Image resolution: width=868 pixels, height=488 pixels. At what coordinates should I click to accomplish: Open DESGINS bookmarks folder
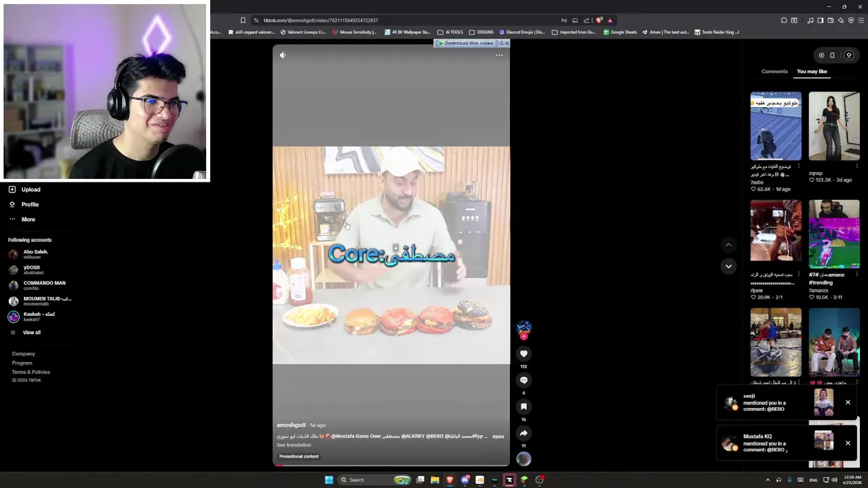[481, 32]
